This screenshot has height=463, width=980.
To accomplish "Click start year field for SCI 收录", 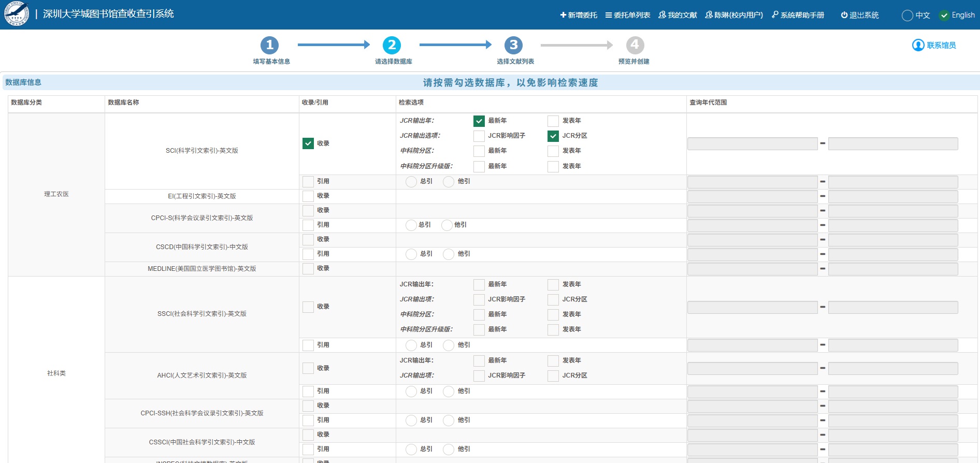I will click(752, 143).
